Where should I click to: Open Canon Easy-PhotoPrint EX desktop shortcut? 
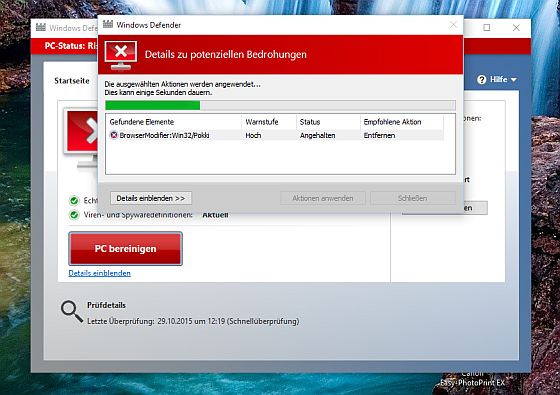click(x=472, y=379)
